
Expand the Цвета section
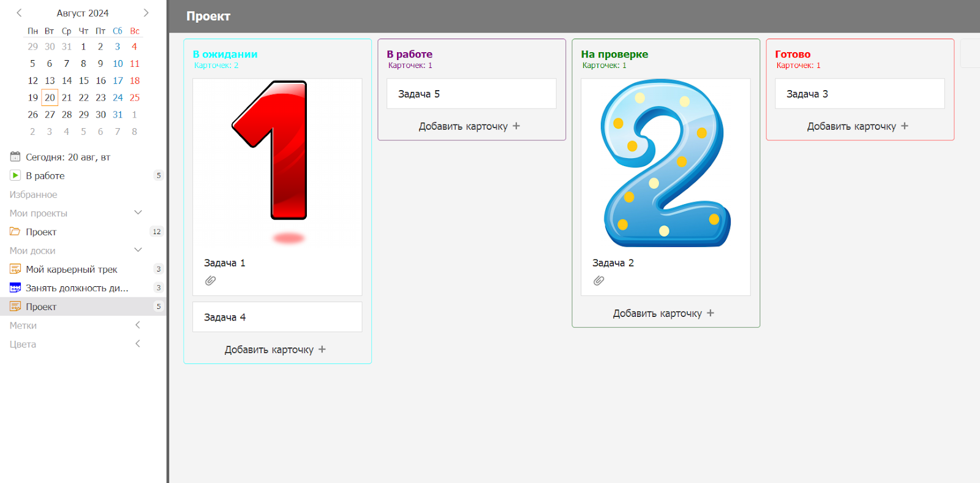tap(138, 344)
